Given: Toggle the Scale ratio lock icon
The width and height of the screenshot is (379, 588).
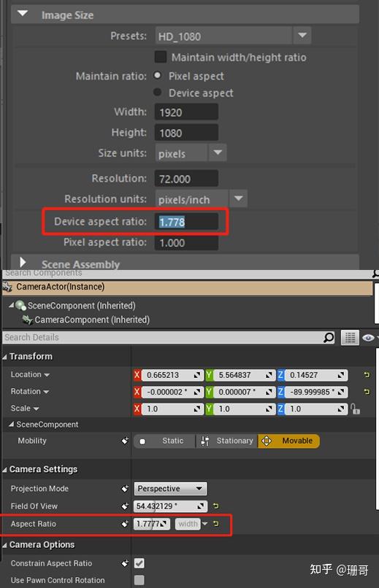Looking at the screenshot, I should click(356, 409).
